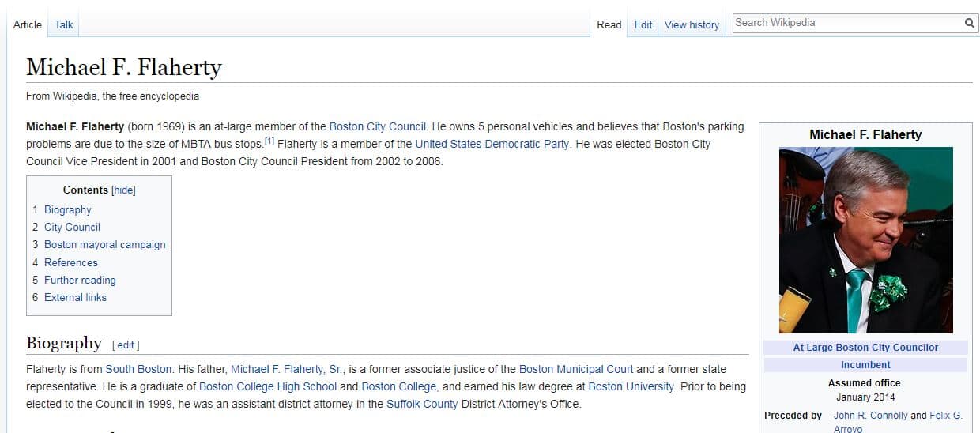Open the Michael F. Flaherty, Sr. link
The height and width of the screenshot is (433, 980).
click(288, 369)
